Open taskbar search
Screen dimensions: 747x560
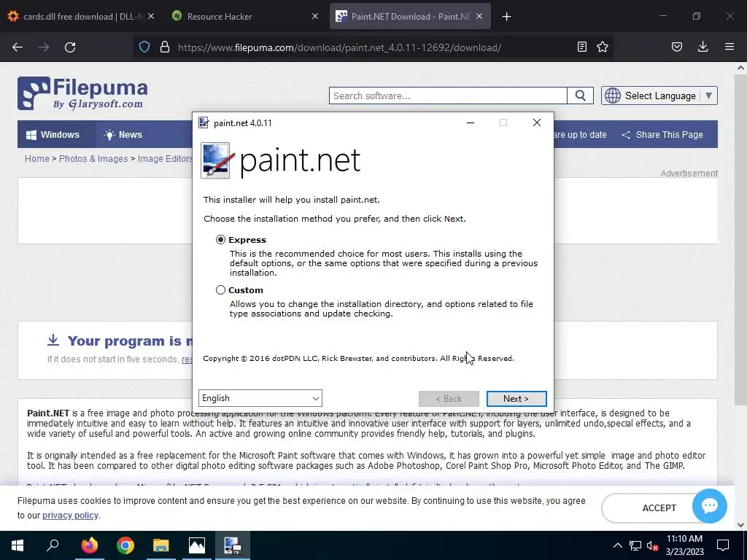(x=53, y=545)
